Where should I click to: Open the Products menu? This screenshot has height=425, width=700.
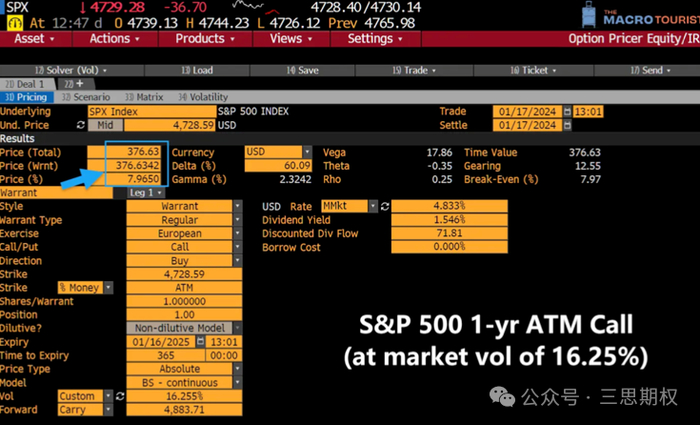point(205,39)
